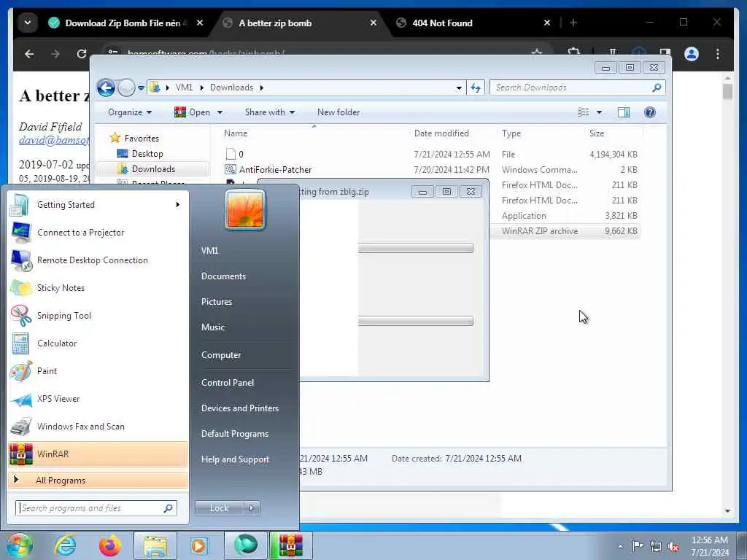Screen dimensions: 747x560
Task: Expand address bar history dropdown
Action: (x=459, y=87)
